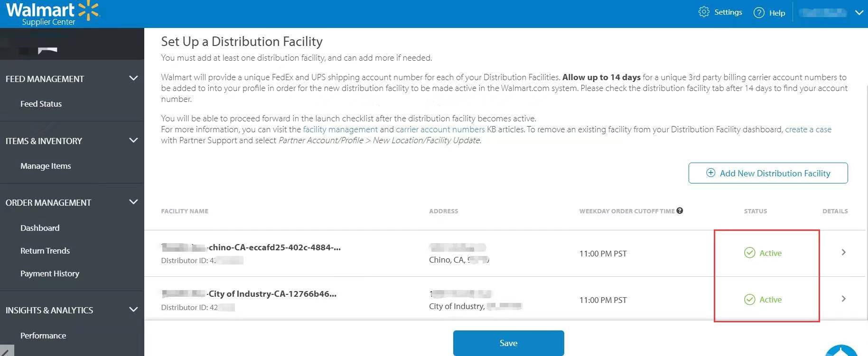
Task: Collapse the Order Management section
Action: click(133, 202)
